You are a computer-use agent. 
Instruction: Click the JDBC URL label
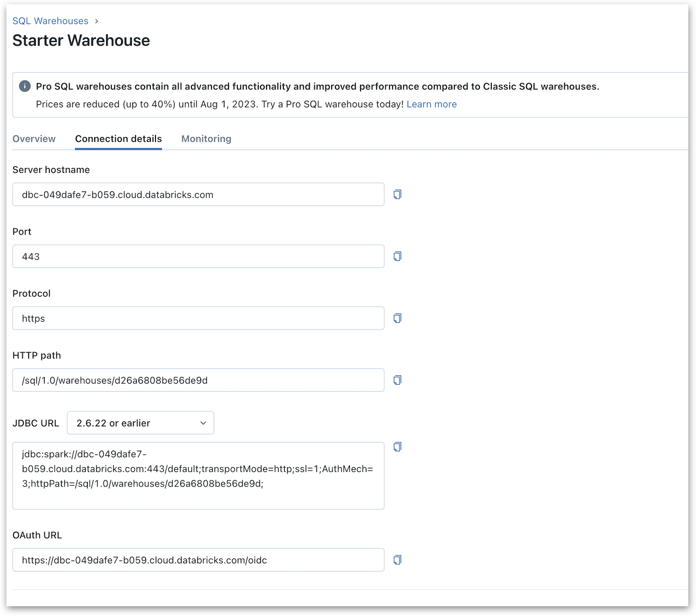[36, 423]
